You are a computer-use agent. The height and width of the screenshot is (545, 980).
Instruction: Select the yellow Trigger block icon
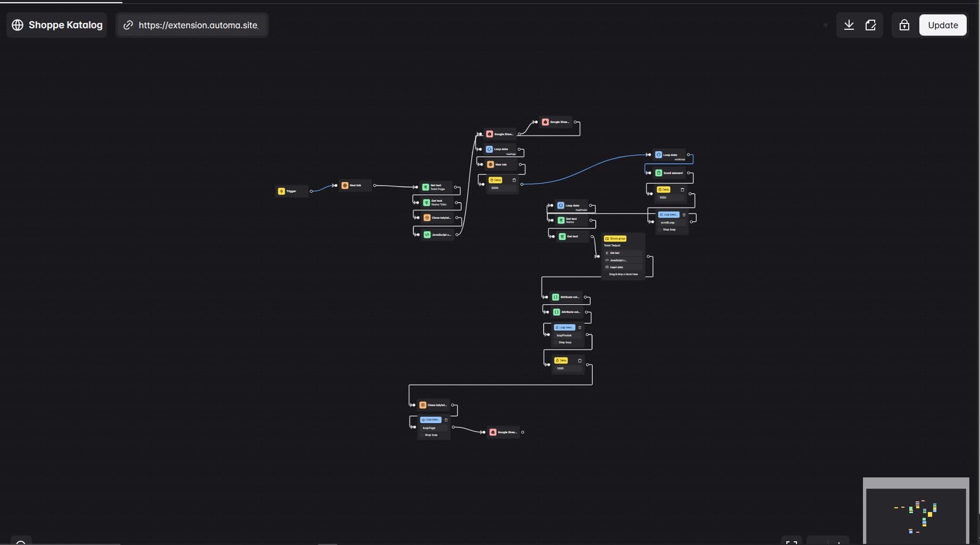(281, 191)
